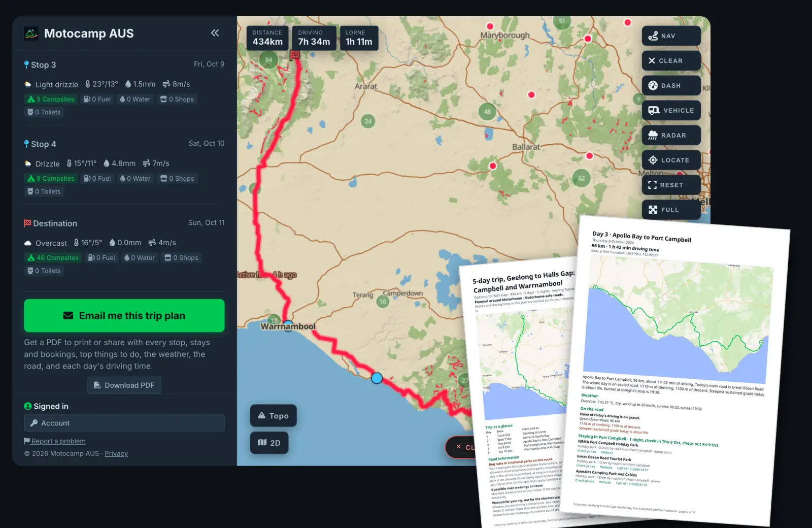The height and width of the screenshot is (528, 812).
Task: Open the NAV route button
Action: coord(671,36)
